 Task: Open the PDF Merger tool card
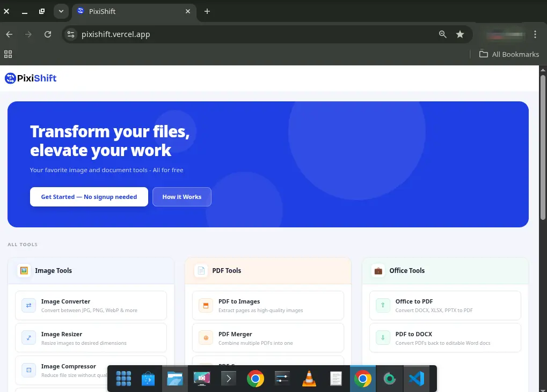268,338
